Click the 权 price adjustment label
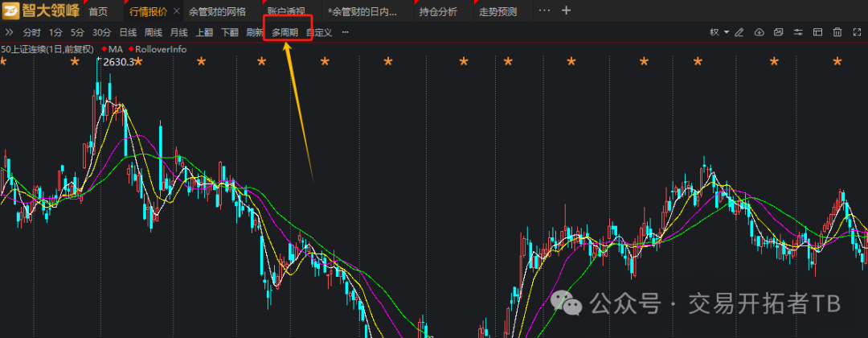Viewport: 868px width, 338px height. 714,33
